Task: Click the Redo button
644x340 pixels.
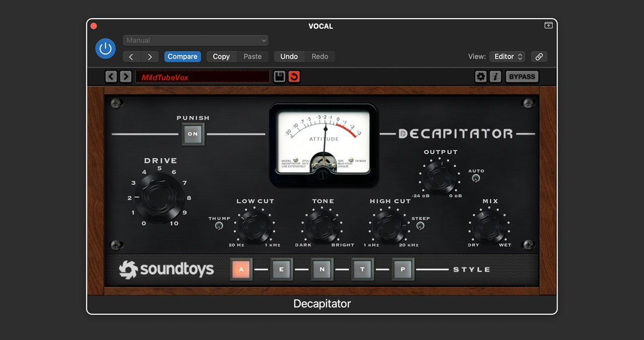Action: (320, 57)
